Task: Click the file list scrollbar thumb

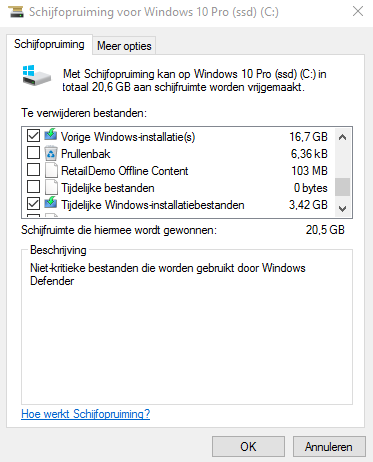Action: coord(342,187)
